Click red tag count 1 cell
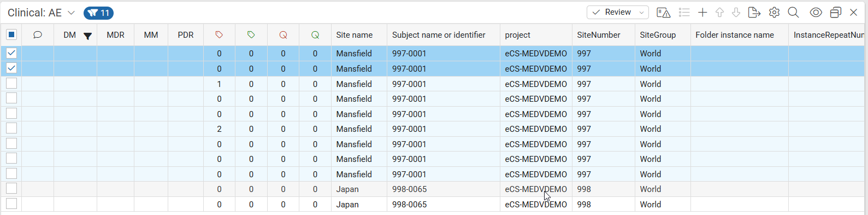Screen dimensions: 868x215 pyautogui.click(x=219, y=84)
